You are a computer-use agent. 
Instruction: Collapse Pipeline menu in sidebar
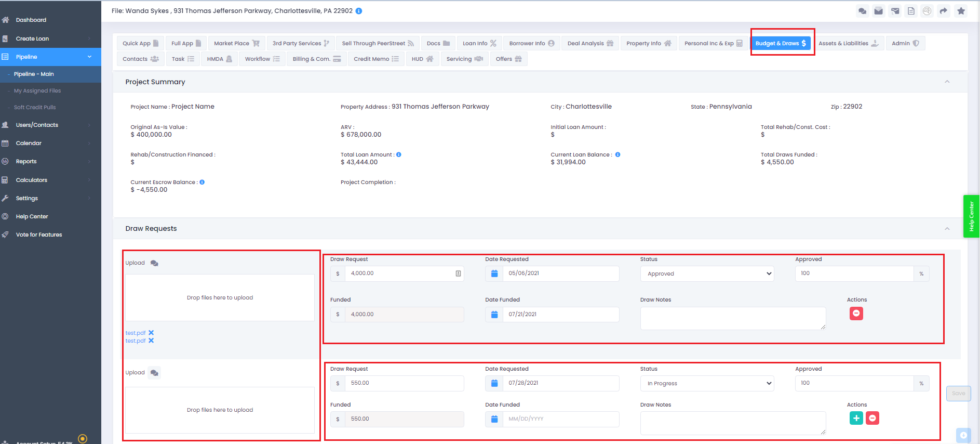pyautogui.click(x=89, y=57)
